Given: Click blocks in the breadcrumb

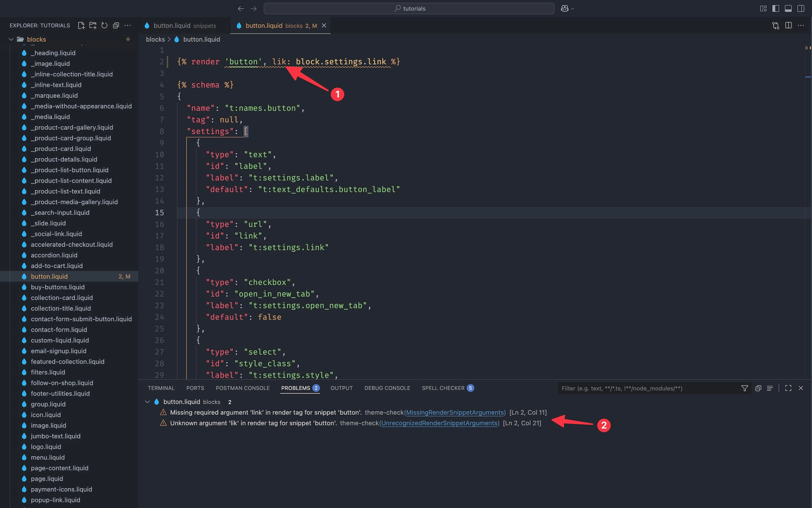Looking at the screenshot, I should 155,39.
